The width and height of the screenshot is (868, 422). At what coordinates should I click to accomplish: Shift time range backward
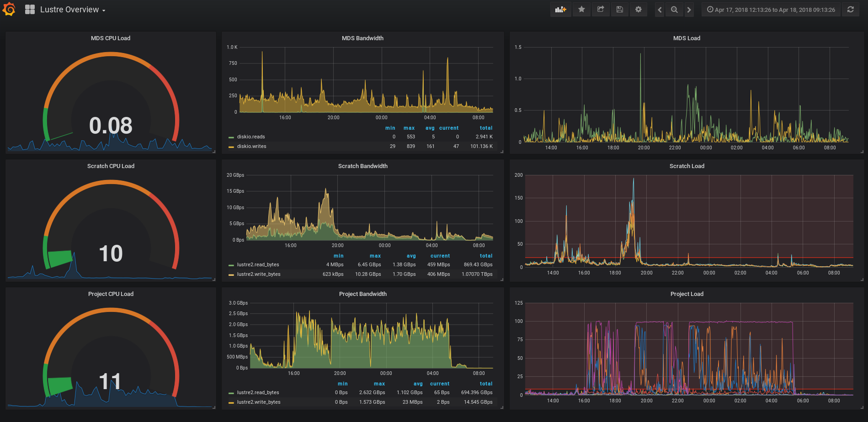(x=660, y=10)
